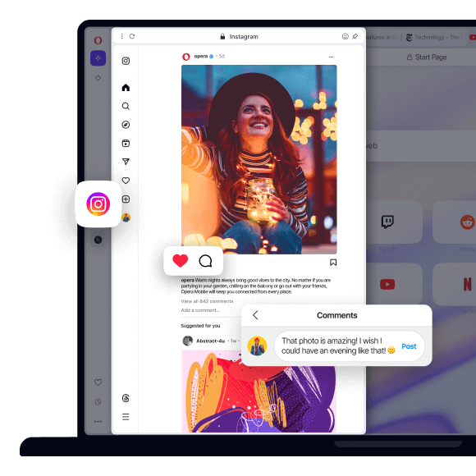Click the Abstract-4u profile avatar
The height and width of the screenshot is (476, 476).
tap(188, 341)
